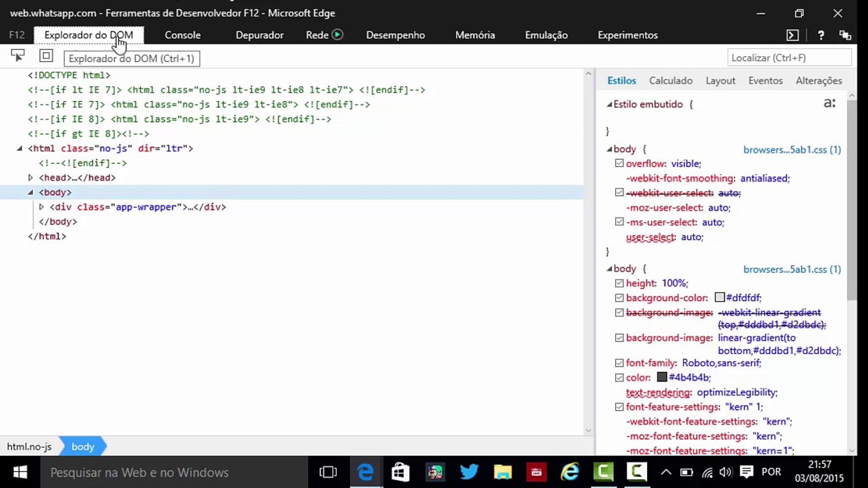868x488 pixels.
Task: Launch Microsoft Edge from the taskbar
Action: (x=365, y=472)
